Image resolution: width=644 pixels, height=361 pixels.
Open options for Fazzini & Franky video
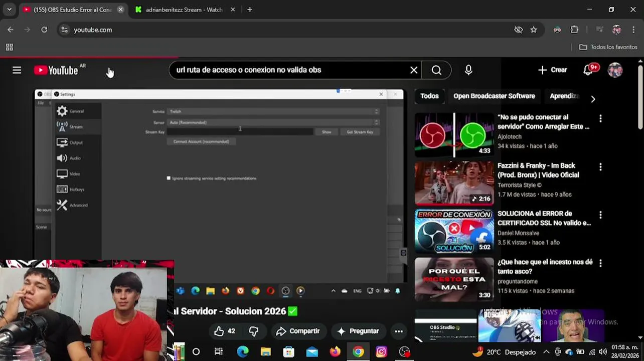coord(600,167)
